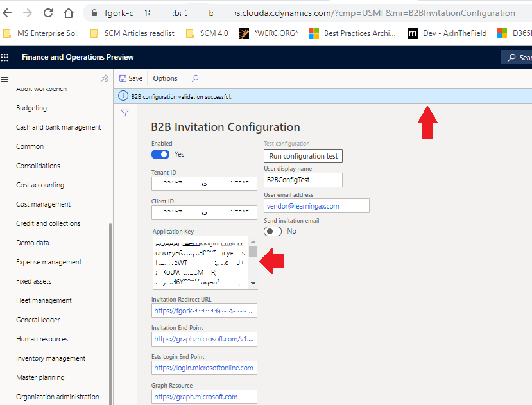The width and height of the screenshot is (532, 405).
Task: Open the action pane search icon
Action: [x=194, y=78]
